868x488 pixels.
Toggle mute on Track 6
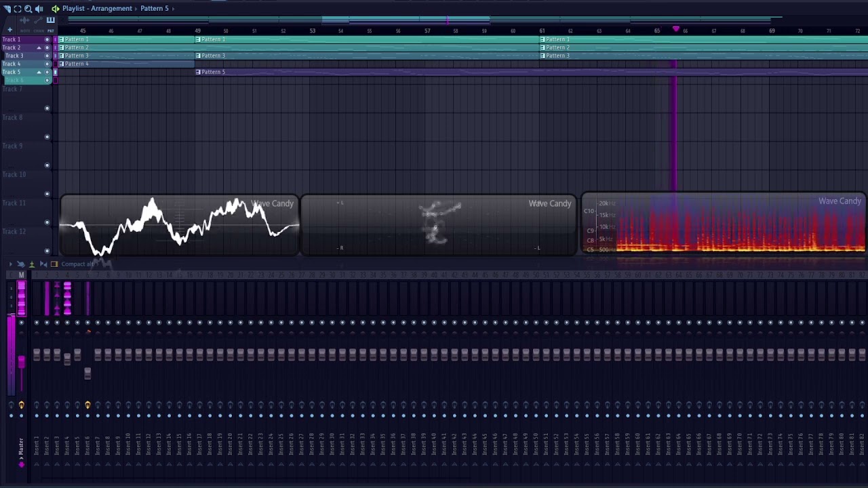click(47, 80)
